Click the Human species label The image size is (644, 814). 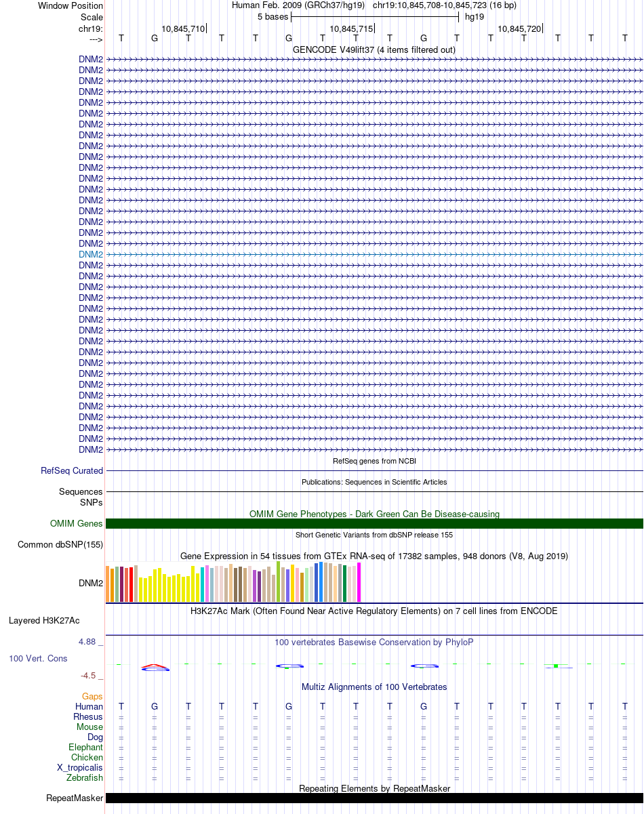(89, 706)
